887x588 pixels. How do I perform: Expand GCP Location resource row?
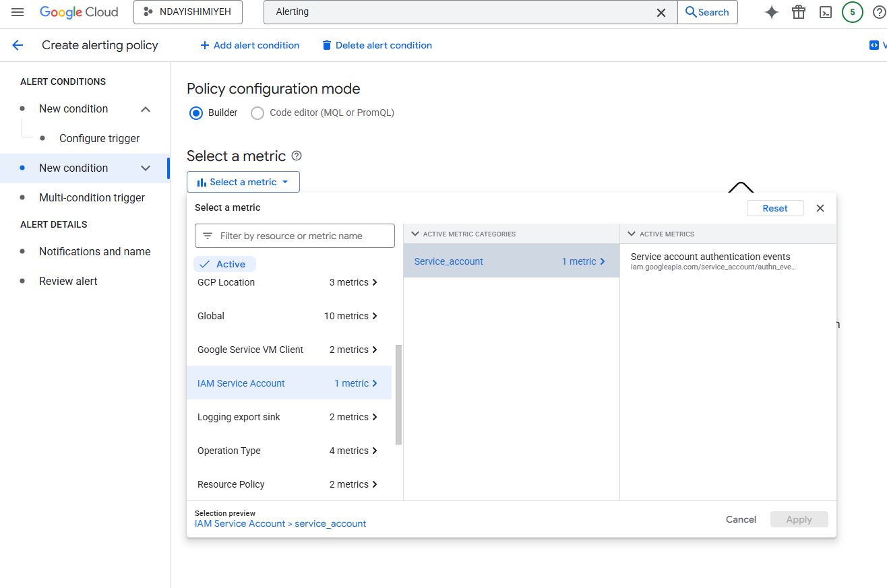click(x=288, y=282)
